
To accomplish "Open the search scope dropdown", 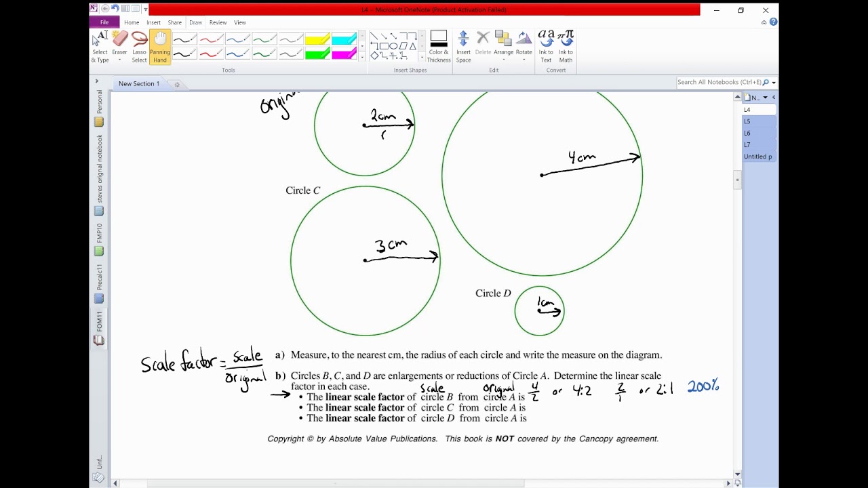I will click(x=774, y=83).
